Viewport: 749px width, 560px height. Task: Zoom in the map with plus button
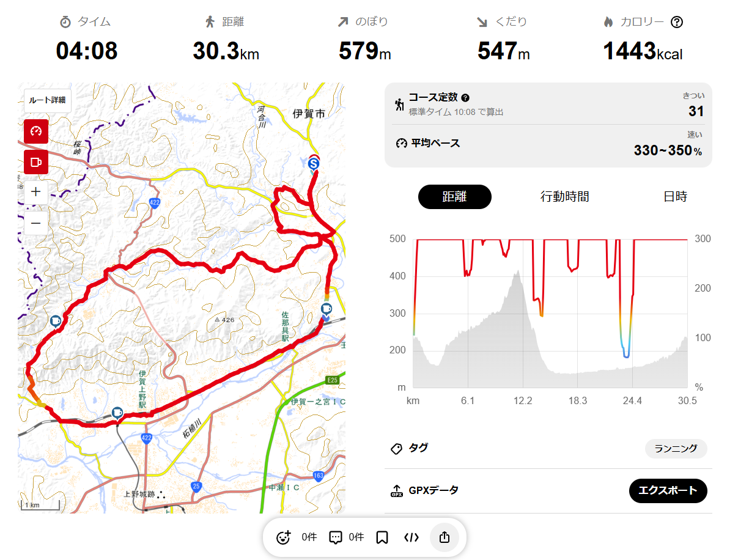(36, 192)
